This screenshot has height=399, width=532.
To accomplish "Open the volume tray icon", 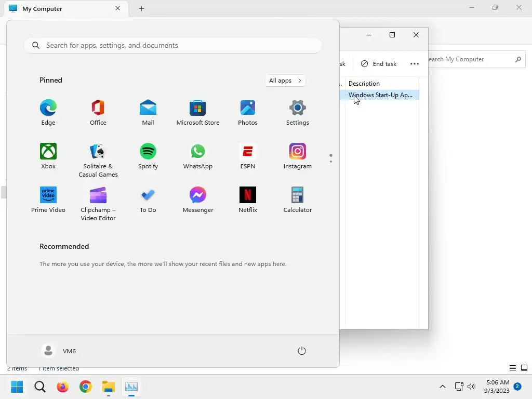I will click(471, 387).
